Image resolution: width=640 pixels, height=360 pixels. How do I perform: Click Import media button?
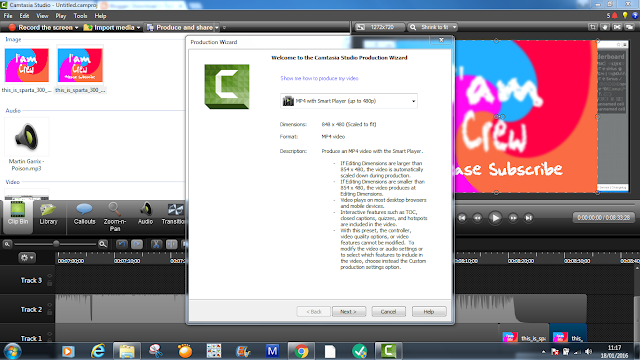pos(109,27)
